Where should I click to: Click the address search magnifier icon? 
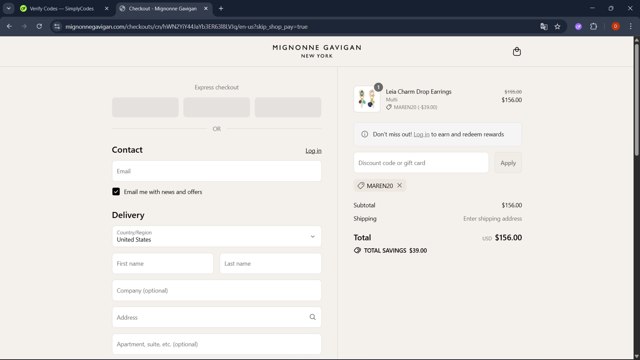[x=313, y=317]
